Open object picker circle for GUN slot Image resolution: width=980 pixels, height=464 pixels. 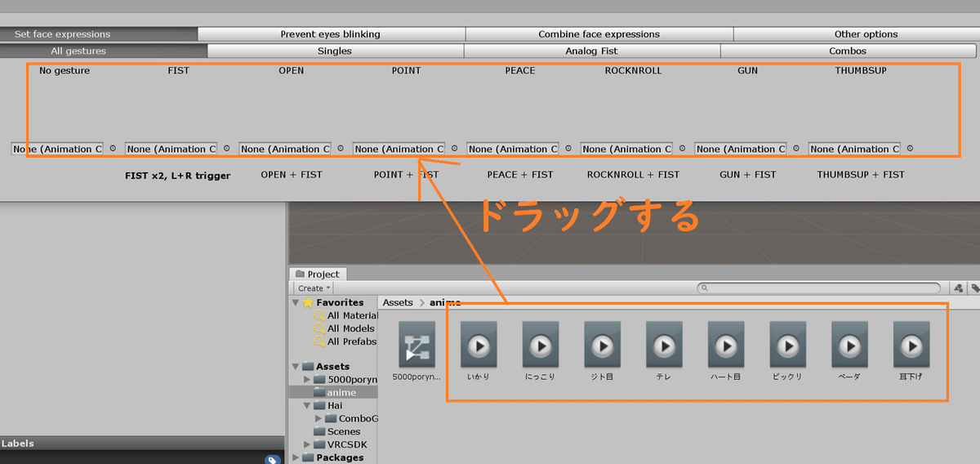tap(795, 149)
